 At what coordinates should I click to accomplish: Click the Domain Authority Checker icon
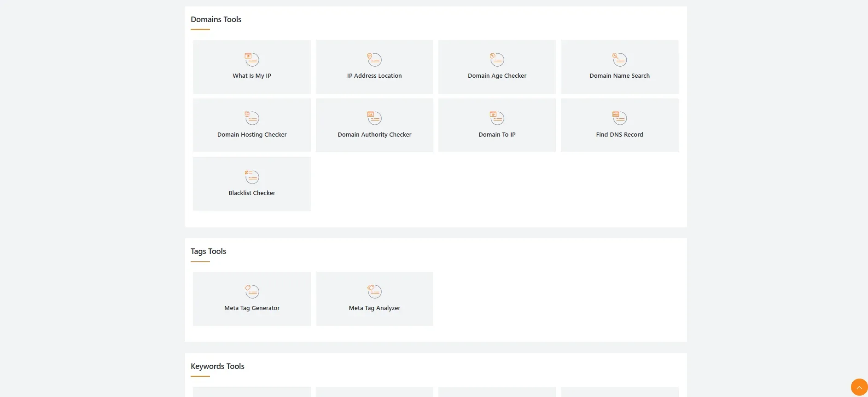pyautogui.click(x=374, y=118)
